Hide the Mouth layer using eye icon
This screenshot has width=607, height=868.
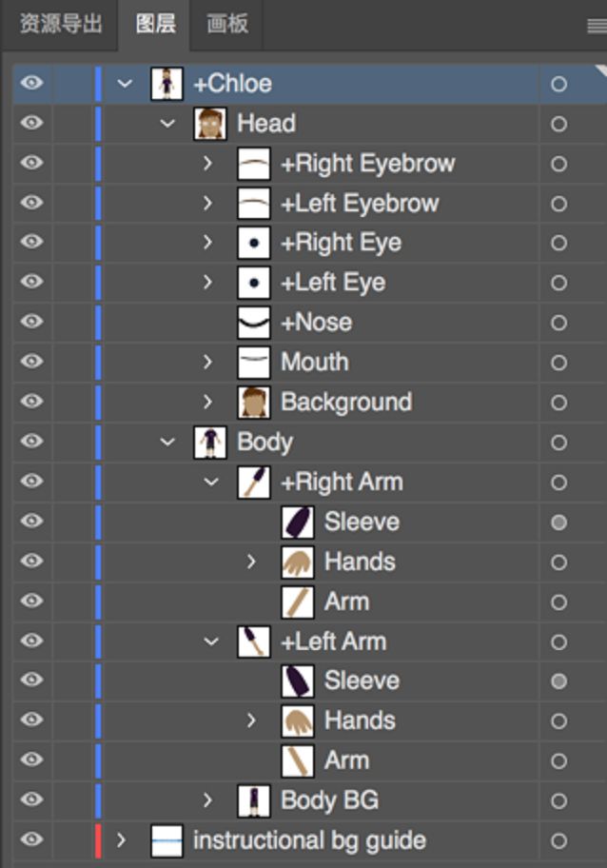tap(32, 362)
